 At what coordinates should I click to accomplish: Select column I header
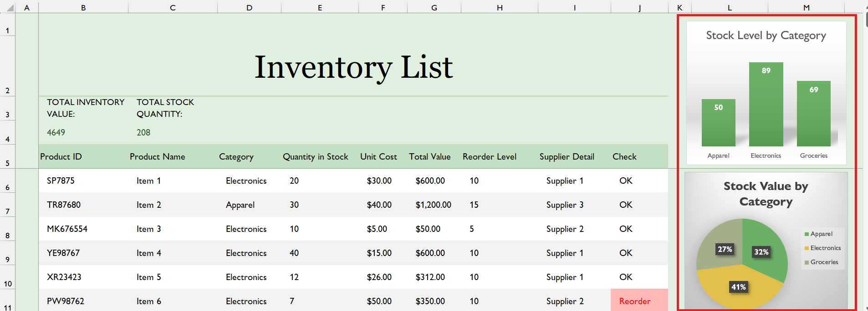[575, 8]
